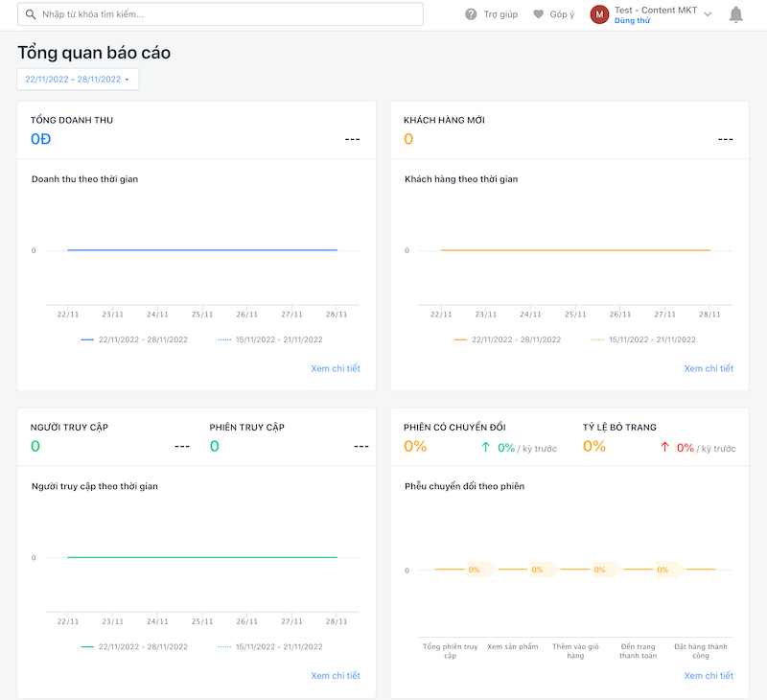Viewport: 767px width, 700px height.
Task: Click the red bounce rate arrow
Action: [x=664, y=447]
